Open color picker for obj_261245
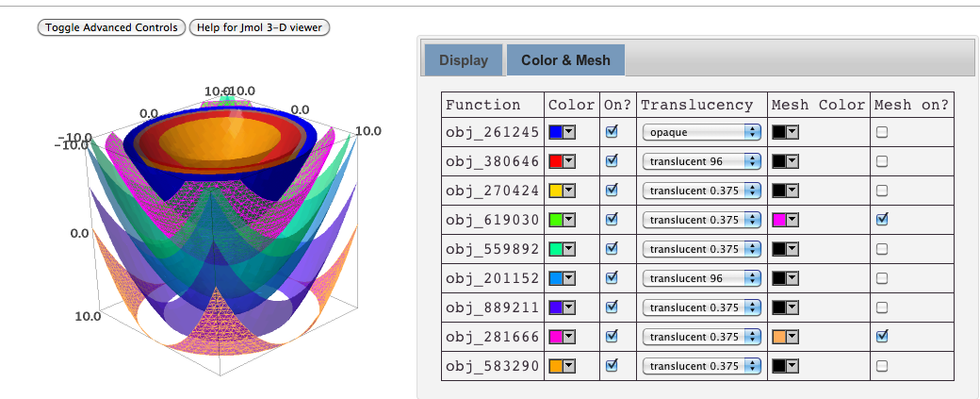Screen dimensions: 980x399 pos(562,133)
